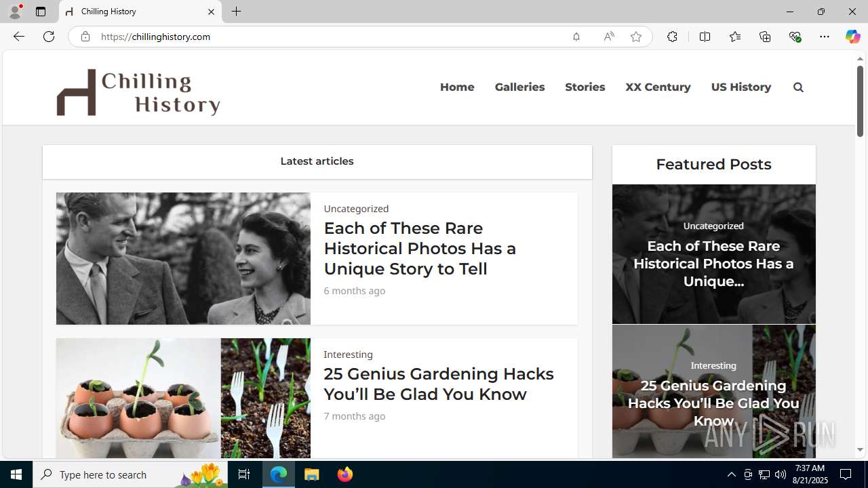Viewport: 868px width, 488px height.
Task: Open Extensions puzzle icon
Action: click(x=672, y=37)
